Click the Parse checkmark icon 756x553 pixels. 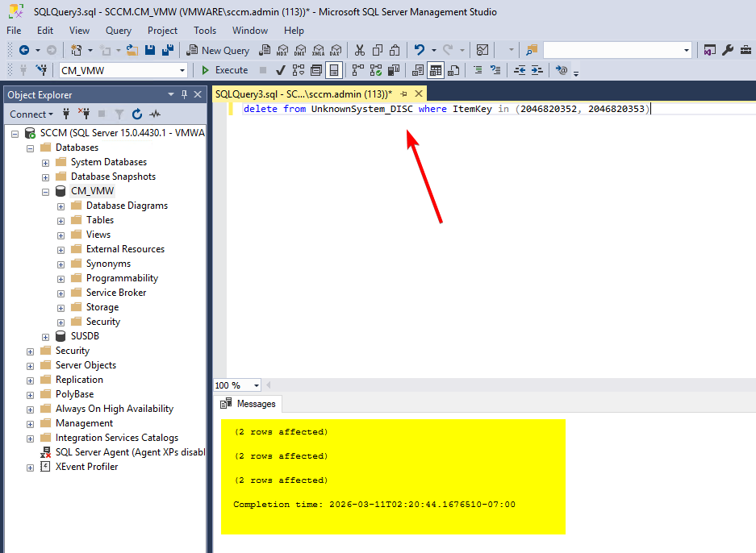(280, 70)
